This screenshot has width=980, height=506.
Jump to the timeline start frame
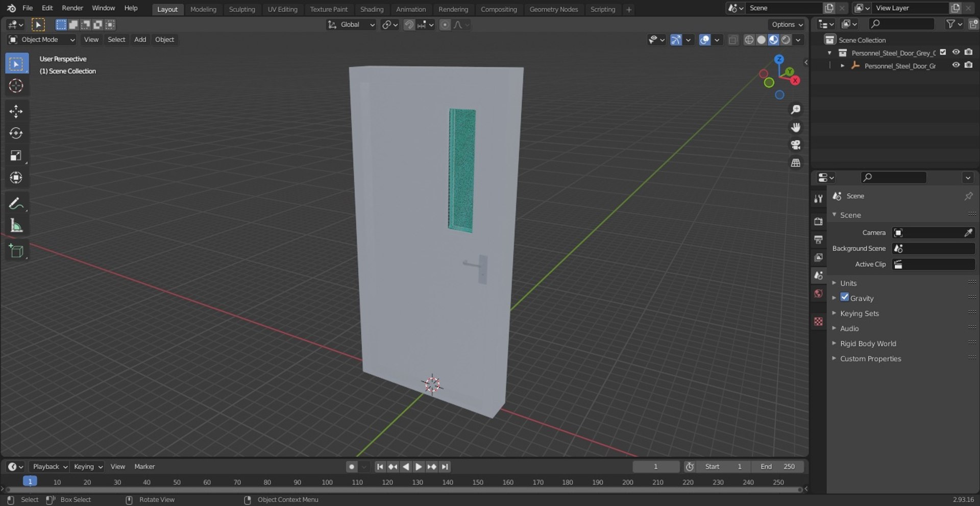click(x=380, y=467)
